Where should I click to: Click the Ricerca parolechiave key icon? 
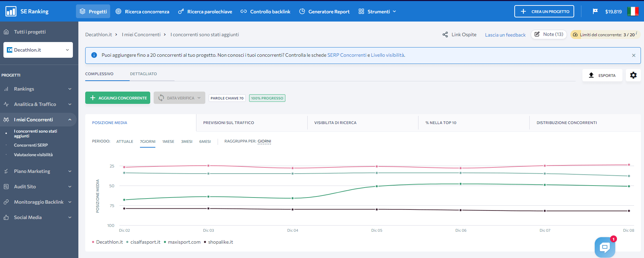point(181,11)
